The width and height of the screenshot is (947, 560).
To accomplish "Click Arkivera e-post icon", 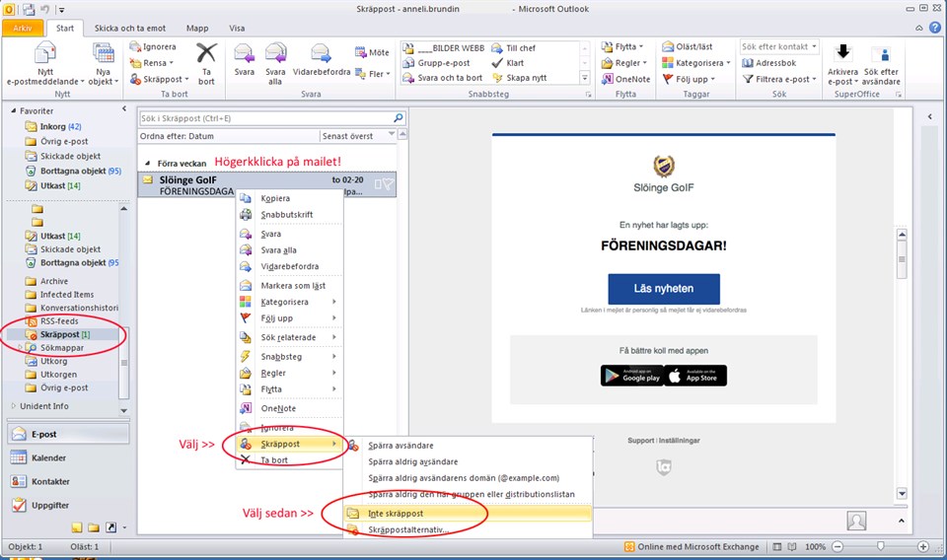I will [842, 61].
